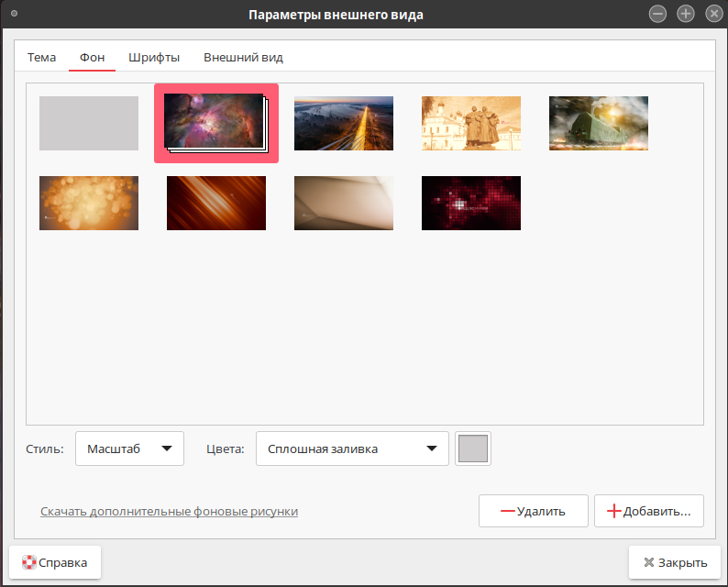This screenshot has height=587, width=728.
Task: Pick the armored steam train wallpaper
Action: (599, 123)
